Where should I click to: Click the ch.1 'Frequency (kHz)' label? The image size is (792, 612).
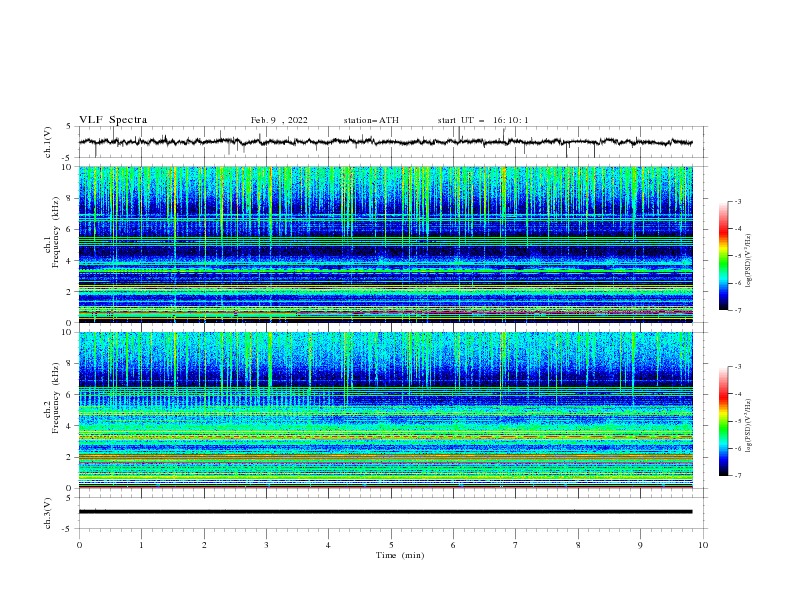coord(56,233)
